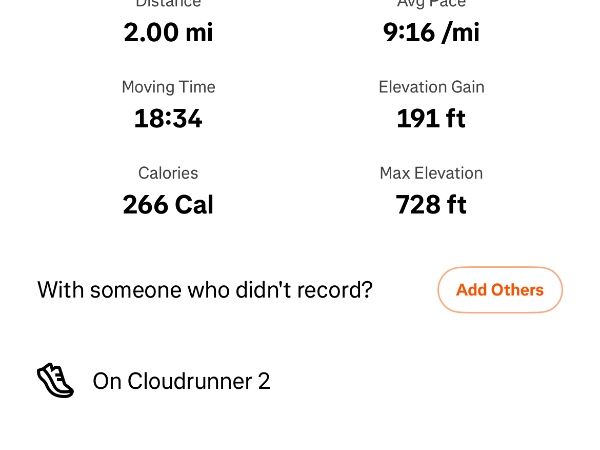Viewport: 600px width, 450px height.
Task: Select the Calories label
Action: click(168, 173)
